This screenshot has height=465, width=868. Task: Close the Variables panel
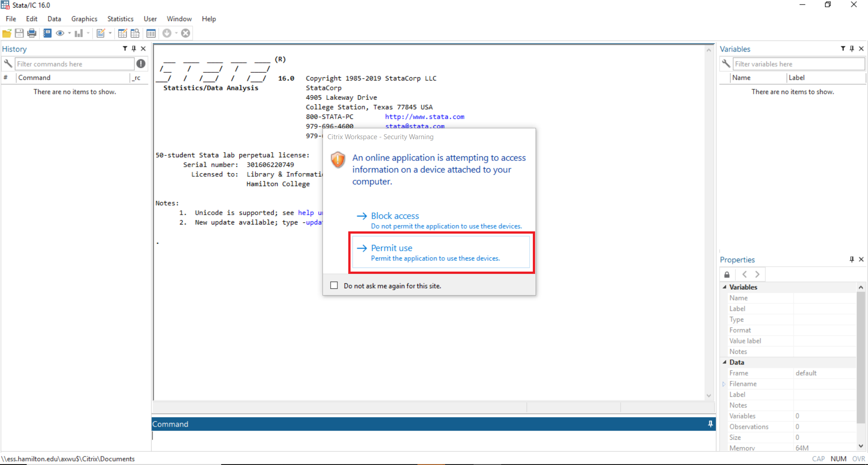[x=861, y=48]
